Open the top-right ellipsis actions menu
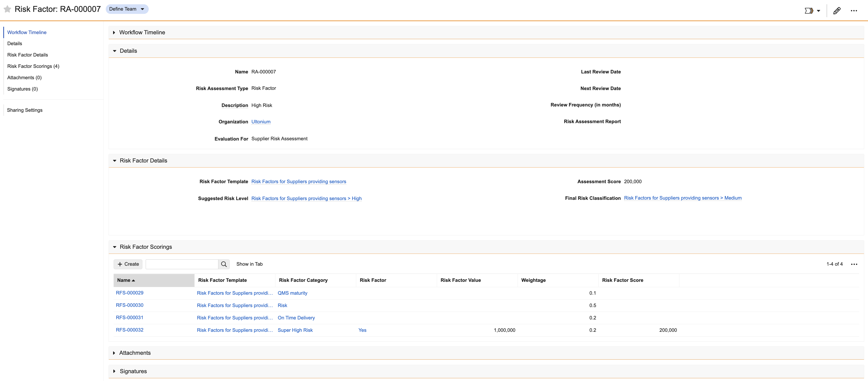The image size is (868, 381). tap(854, 11)
